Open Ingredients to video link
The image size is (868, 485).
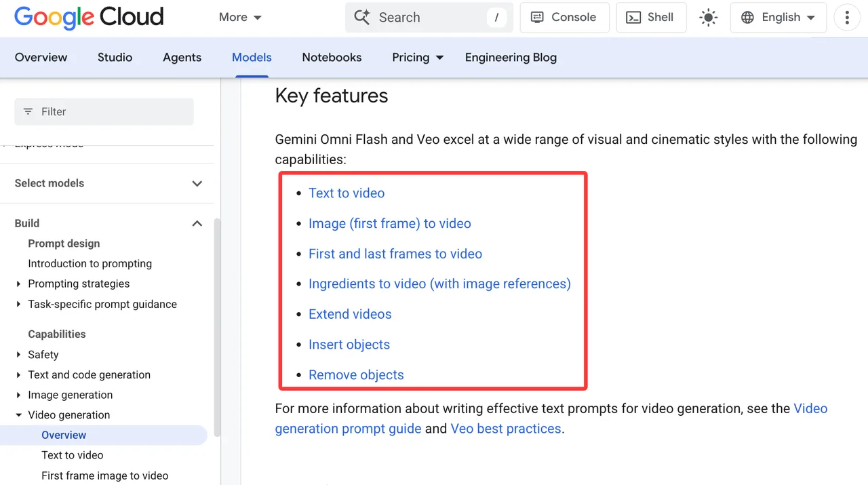tap(439, 284)
